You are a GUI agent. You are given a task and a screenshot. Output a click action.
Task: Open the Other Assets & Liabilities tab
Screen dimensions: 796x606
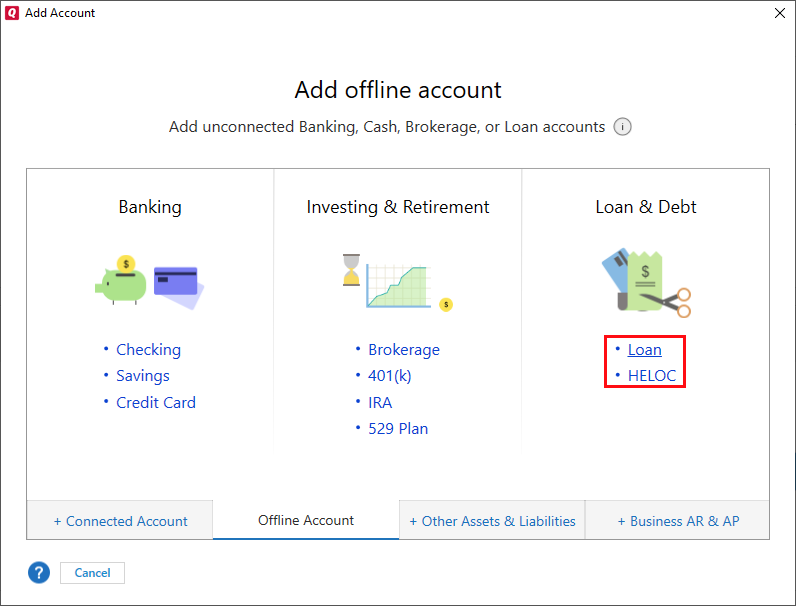click(x=492, y=521)
